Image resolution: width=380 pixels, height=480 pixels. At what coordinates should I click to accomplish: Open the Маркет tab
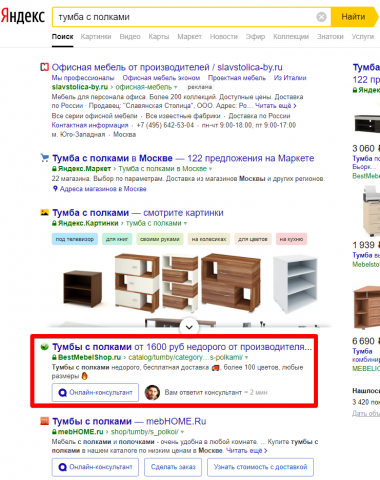pyautogui.click(x=189, y=37)
